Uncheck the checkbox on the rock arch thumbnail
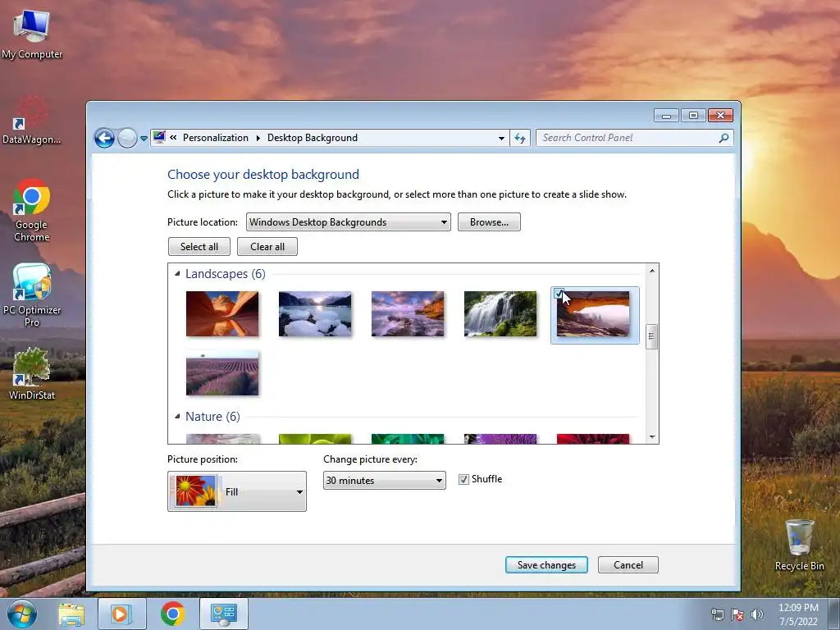The height and width of the screenshot is (630, 840). pos(559,294)
